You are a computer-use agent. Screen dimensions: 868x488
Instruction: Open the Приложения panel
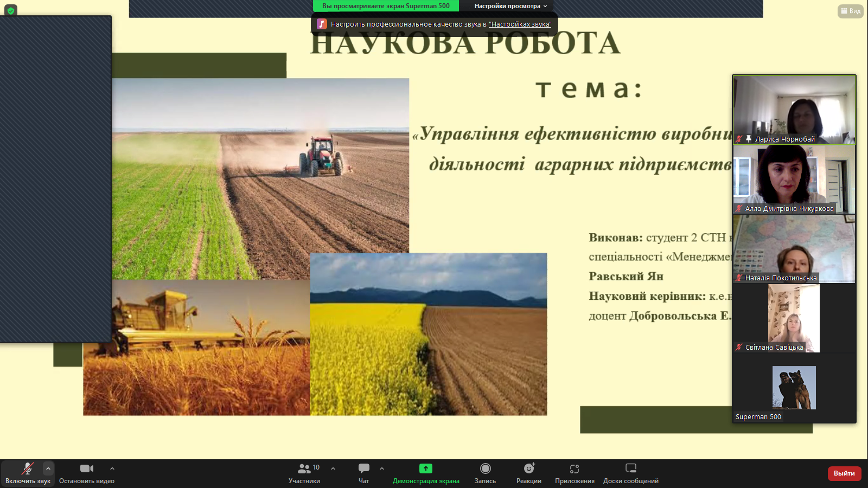pos(573,473)
